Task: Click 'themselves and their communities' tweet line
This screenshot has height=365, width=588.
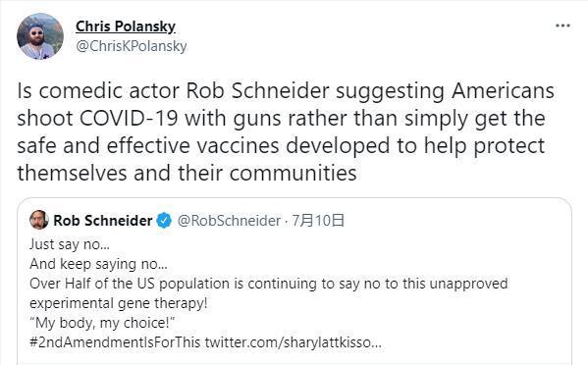Action: click(x=187, y=173)
